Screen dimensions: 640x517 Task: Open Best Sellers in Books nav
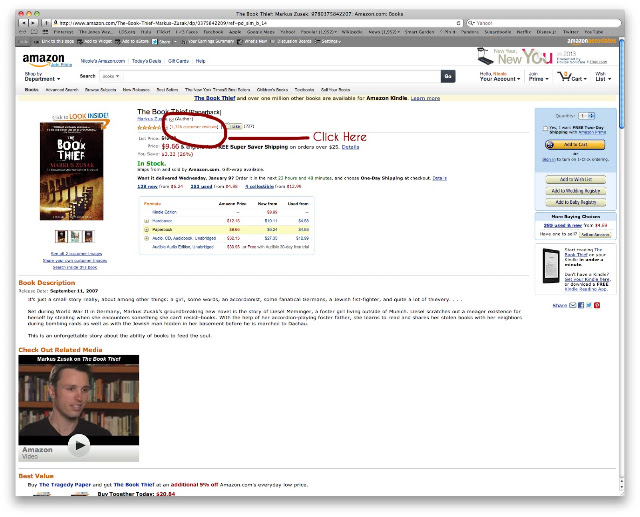coord(167,90)
